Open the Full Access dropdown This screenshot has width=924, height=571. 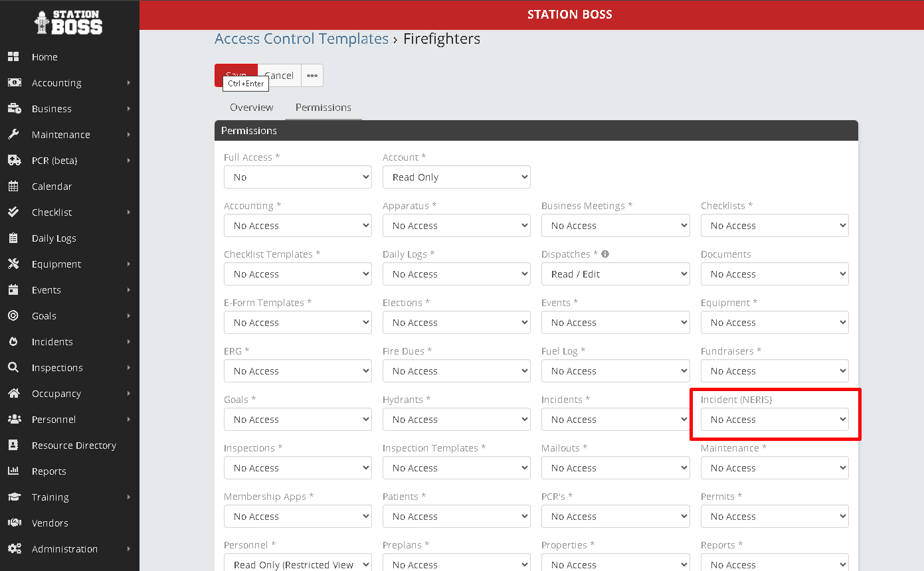(x=298, y=177)
